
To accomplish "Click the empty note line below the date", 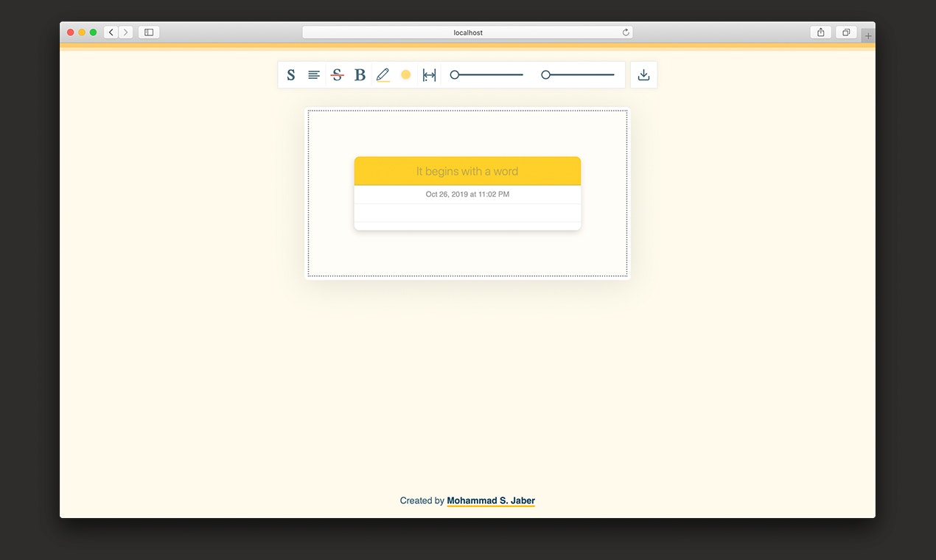I will click(x=467, y=213).
